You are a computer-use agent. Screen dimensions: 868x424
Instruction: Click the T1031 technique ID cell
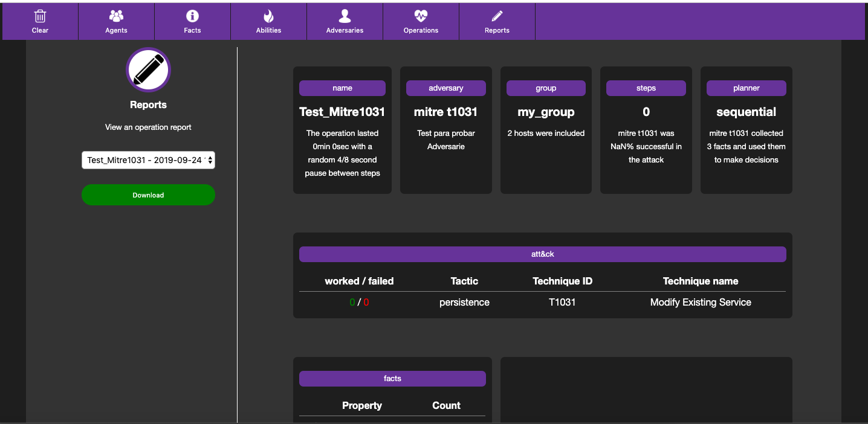562,303
